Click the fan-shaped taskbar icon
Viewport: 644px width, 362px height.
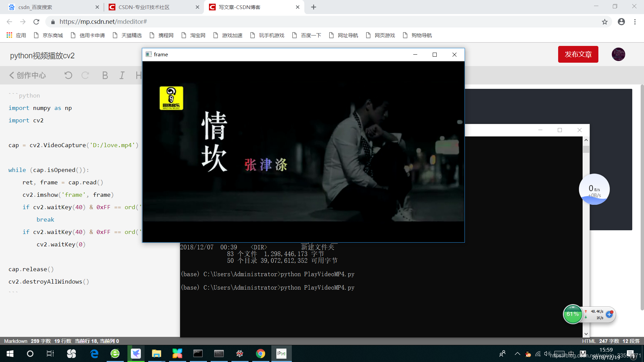tap(71, 354)
